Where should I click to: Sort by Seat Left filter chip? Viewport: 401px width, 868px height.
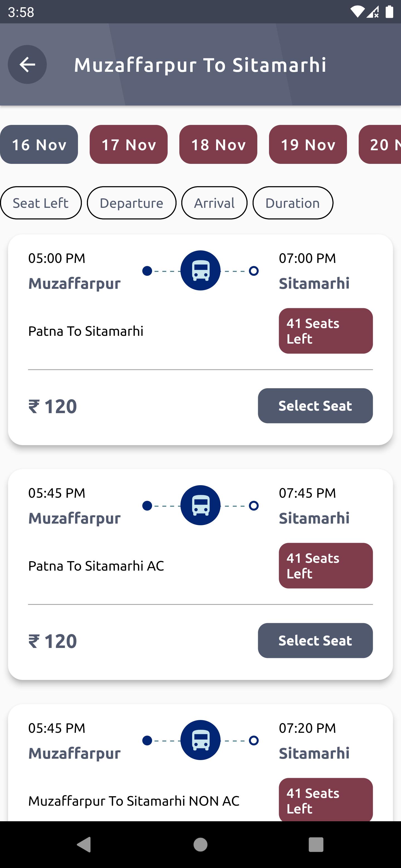pyautogui.click(x=41, y=203)
